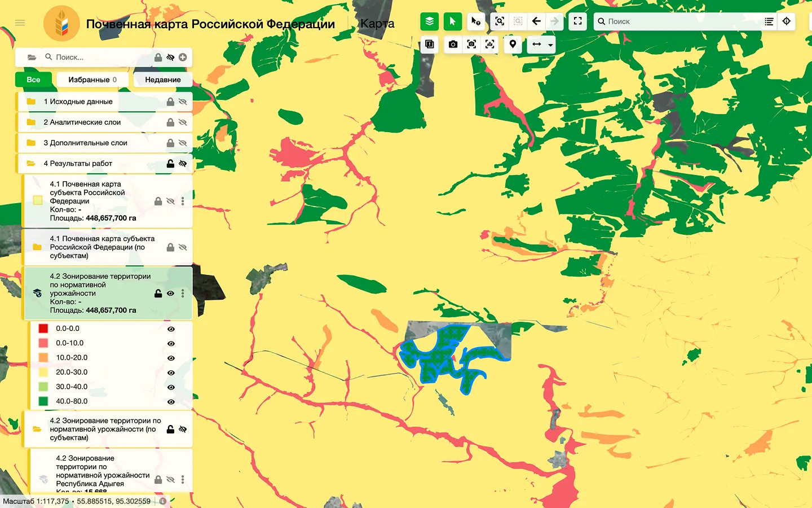Image resolution: width=812 pixels, height=508 pixels.
Task: Expand the 2 Аналитические слои folder
Action: [31, 122]
